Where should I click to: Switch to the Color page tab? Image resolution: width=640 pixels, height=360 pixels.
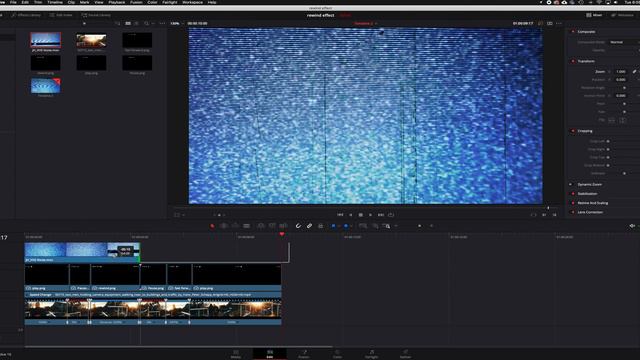[x=337, y=354]
